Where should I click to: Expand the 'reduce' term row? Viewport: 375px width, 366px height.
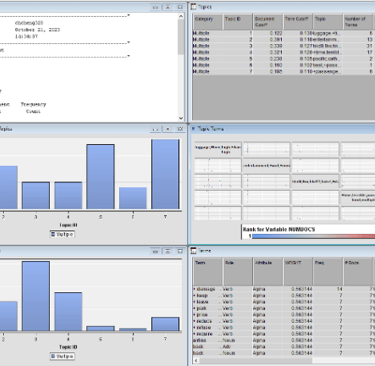[194, 321]
